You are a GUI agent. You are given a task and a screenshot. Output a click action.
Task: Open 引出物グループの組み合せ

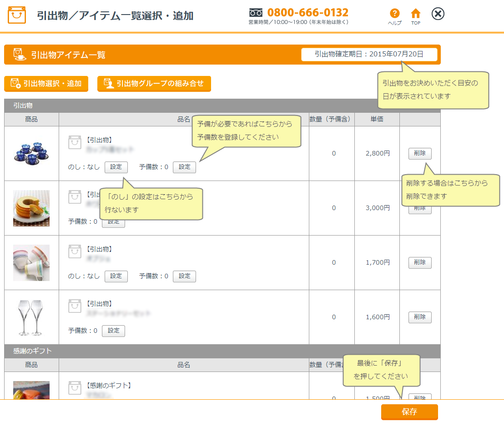154,84
